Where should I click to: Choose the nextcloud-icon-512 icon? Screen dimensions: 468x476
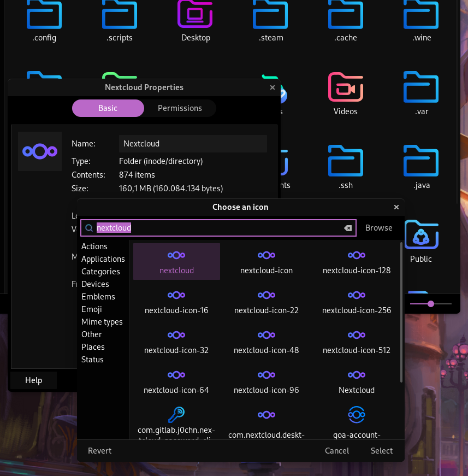pos(357,341)
